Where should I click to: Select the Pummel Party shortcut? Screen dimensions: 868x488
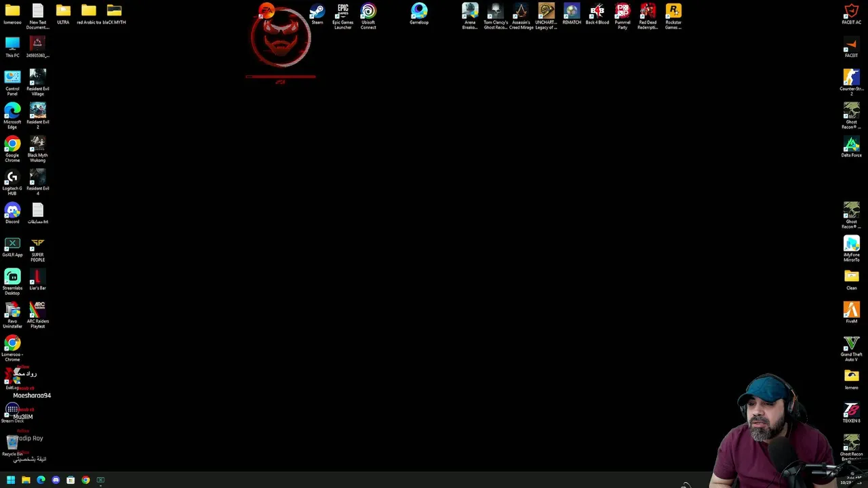(x=623, y=16)
